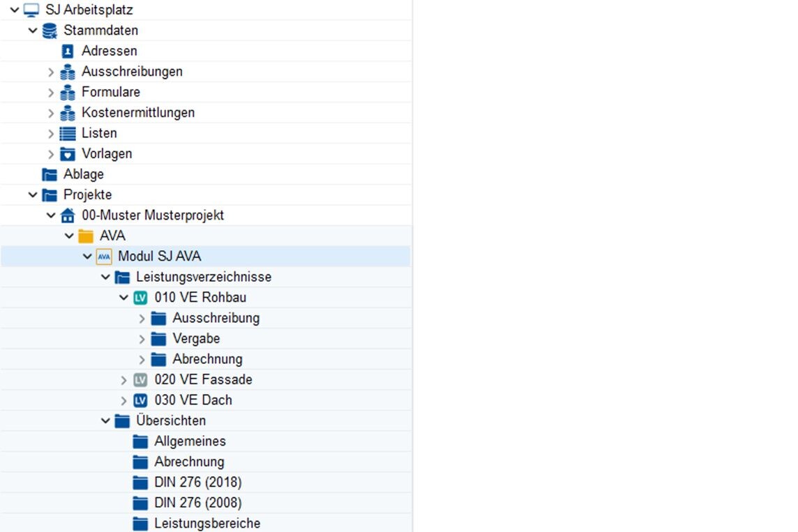Collapse the Übersichten folder
The height and width of the screenshot is (532, 798).
coord(105,421)
